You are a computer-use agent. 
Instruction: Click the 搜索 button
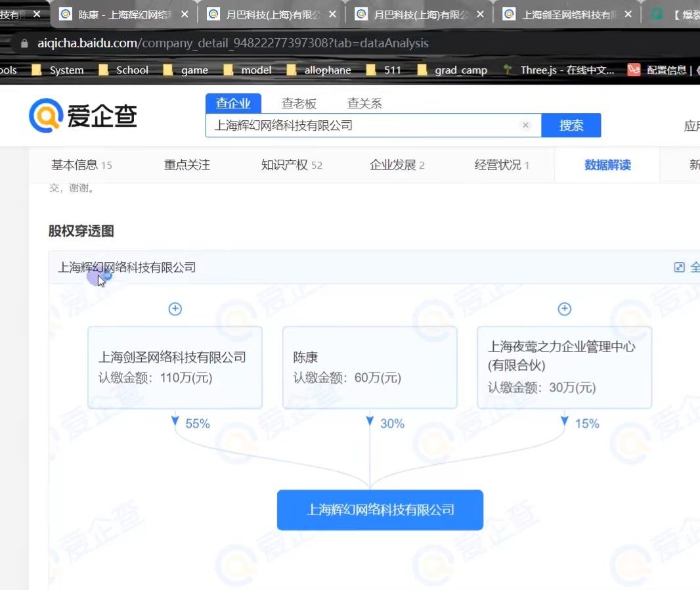[x=571, y=125]
